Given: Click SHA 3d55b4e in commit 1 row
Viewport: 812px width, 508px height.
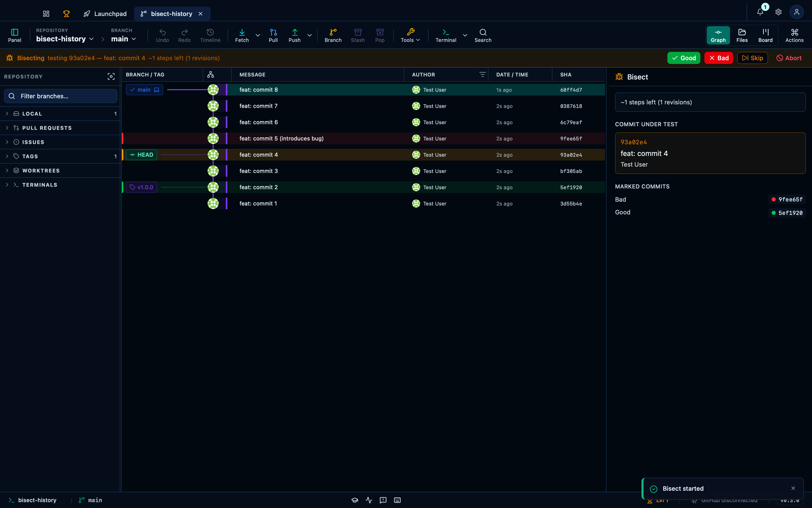Looking at the screenshot, I should coord(571,204).
